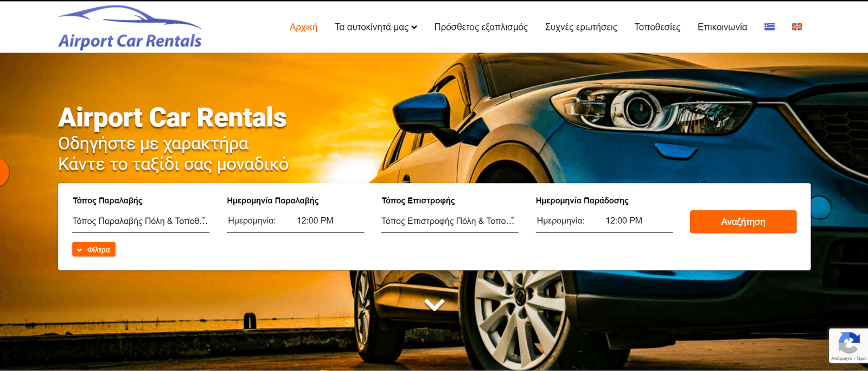Open the Τοποθεσίες menu item
868x371 pixels.
pos(657,27)
